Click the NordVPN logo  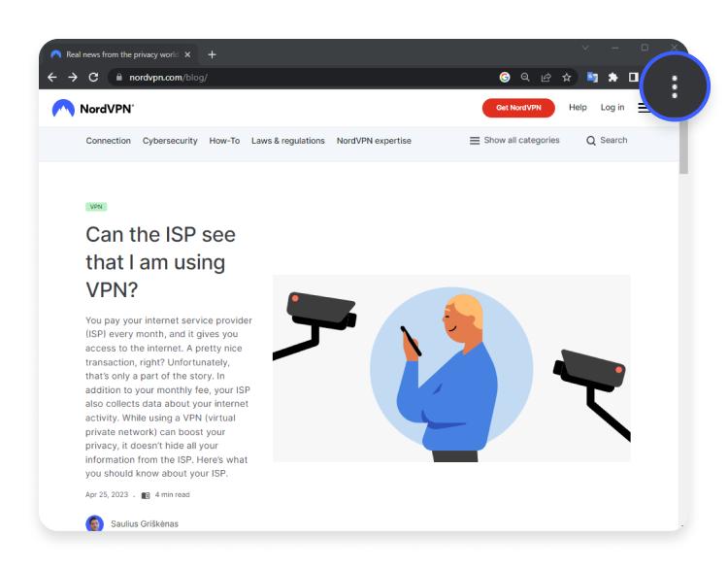[93, 108]
